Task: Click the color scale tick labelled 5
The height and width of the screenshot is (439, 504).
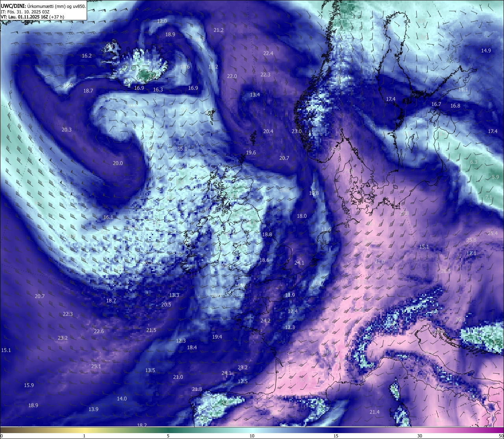Action: pyautogui.click(x=168, y=436)
